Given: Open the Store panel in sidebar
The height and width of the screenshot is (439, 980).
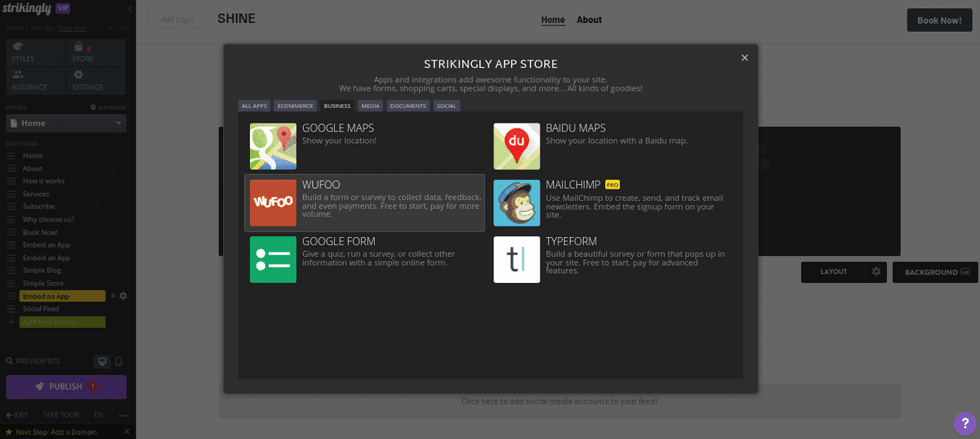Looking at the screenshot, I should [x=96, y=52].
